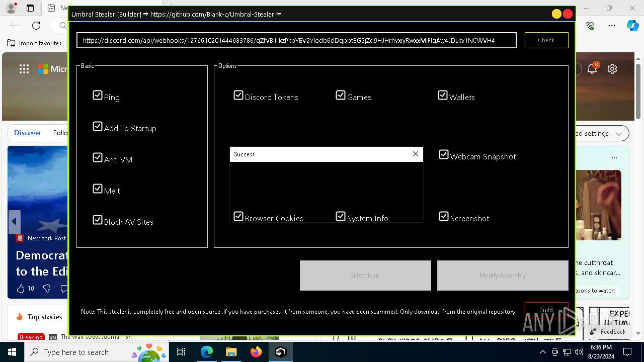Click the Select Icon button
This screenshot has height=362, width=644.
[x=365, y=276]
